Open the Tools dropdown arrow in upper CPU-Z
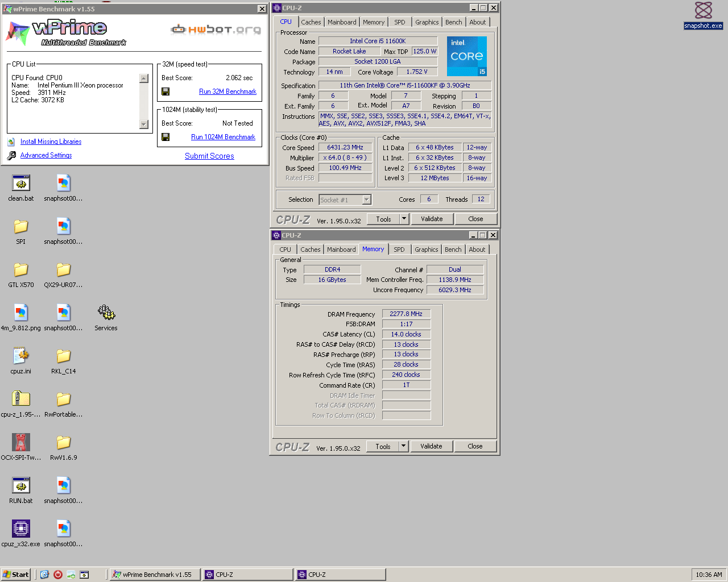 404,219
